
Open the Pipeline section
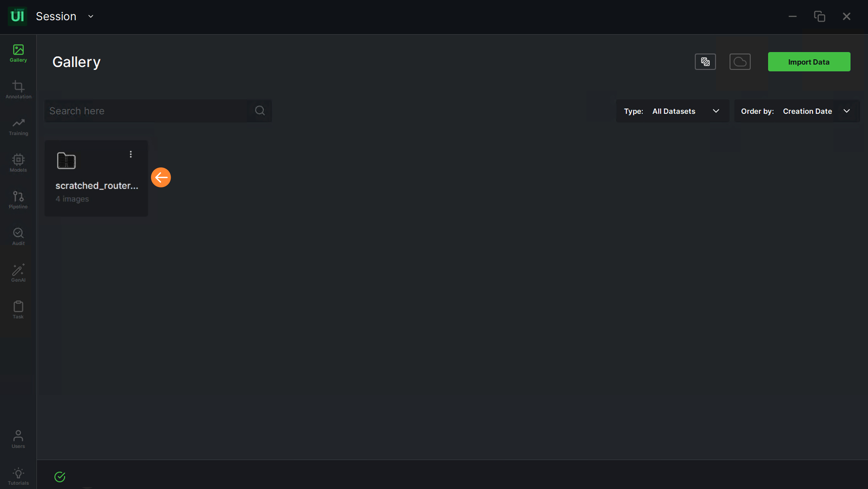(18, 200)
